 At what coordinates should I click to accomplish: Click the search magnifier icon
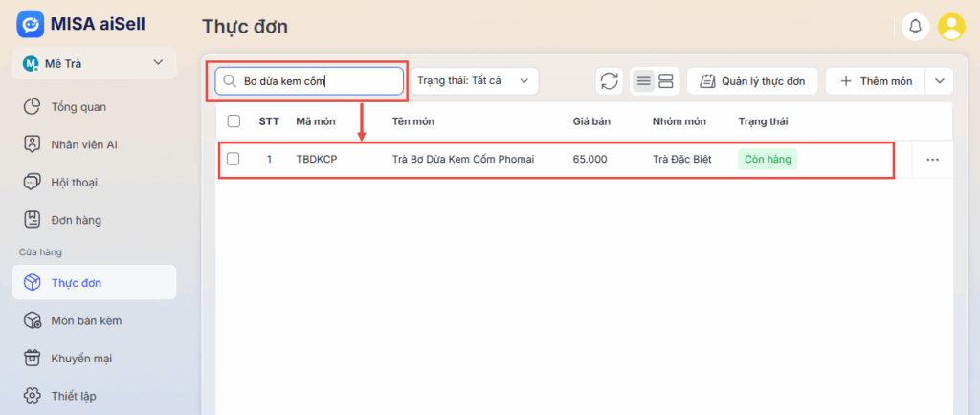tap(230, 81)
